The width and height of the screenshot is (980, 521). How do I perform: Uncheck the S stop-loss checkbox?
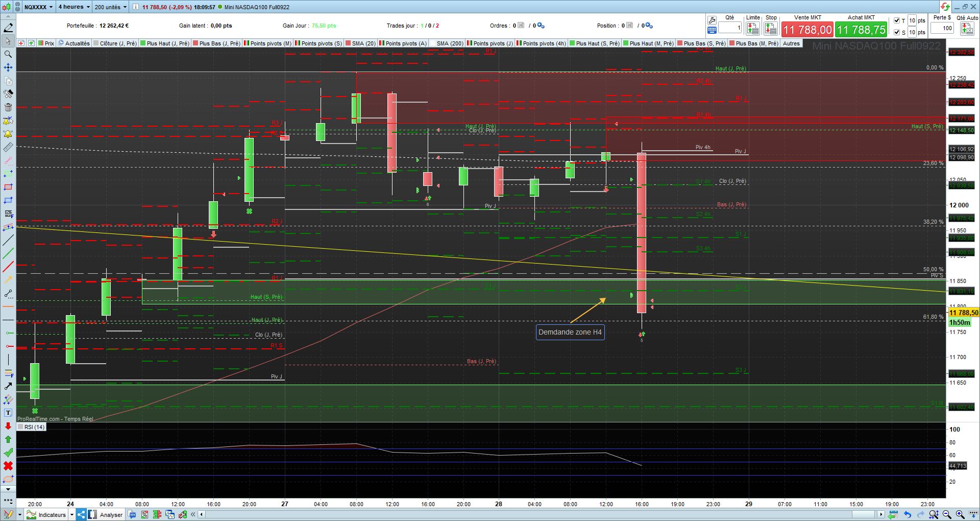point(897,32)
